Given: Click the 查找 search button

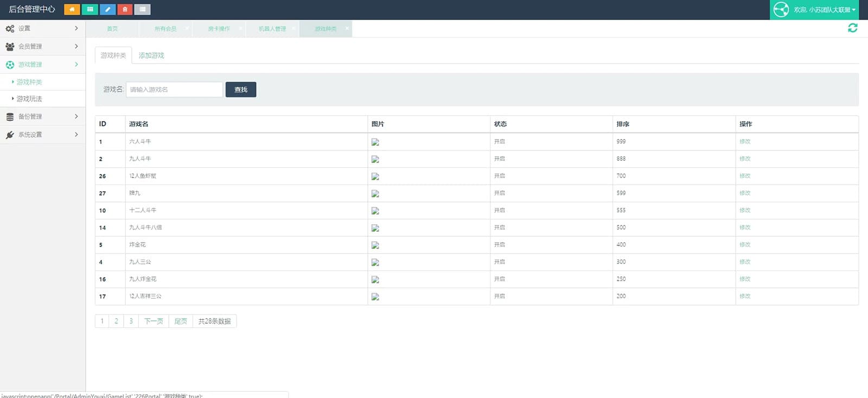Looking at the screenshot, I should (240, 90).
